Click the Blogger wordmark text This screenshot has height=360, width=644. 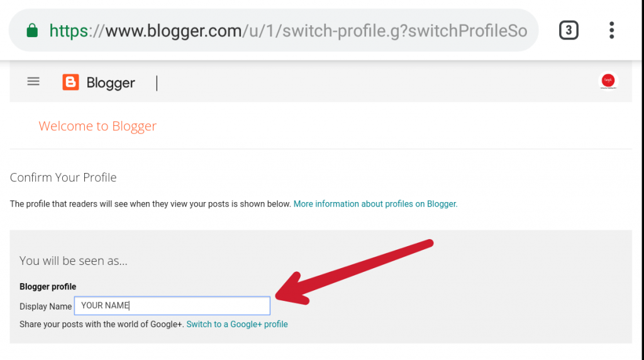click(x=111, y=83)
